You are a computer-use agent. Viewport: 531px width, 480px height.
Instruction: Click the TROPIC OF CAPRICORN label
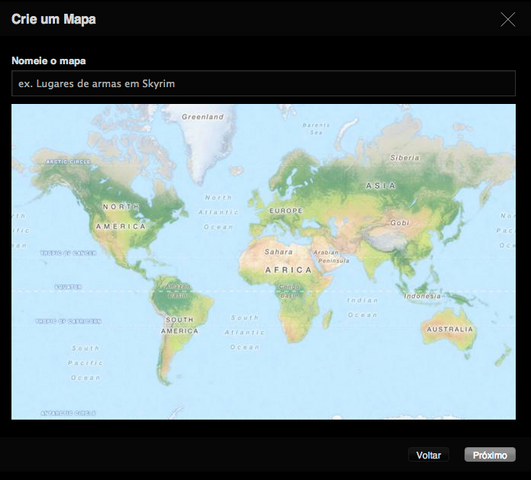[x=68, y=321]
